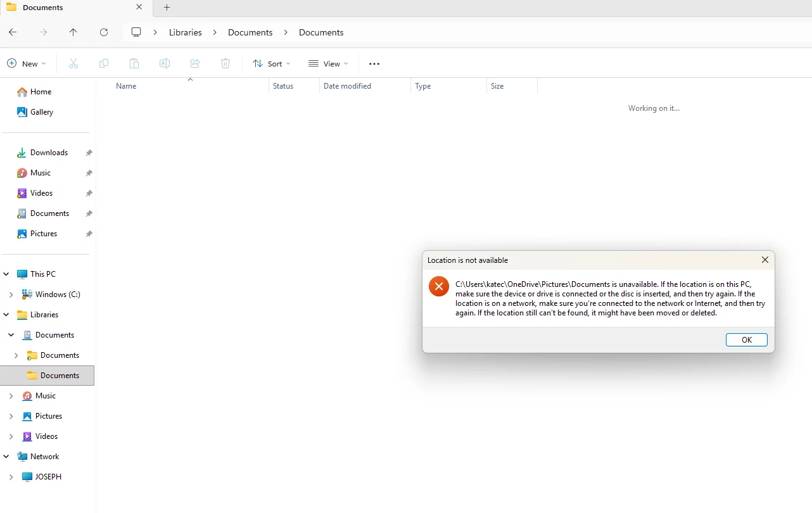
Task: Click OK in the error dialog
Action: point(747,340)
